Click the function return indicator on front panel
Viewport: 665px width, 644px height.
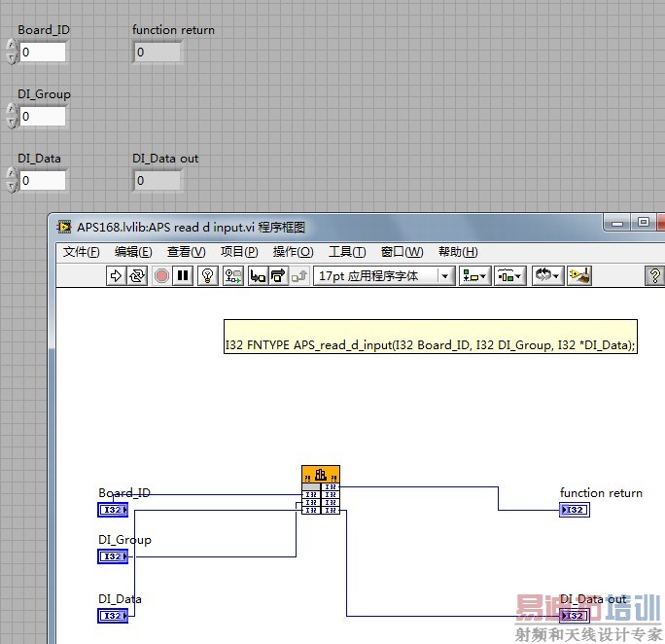[x=157, y=53]
